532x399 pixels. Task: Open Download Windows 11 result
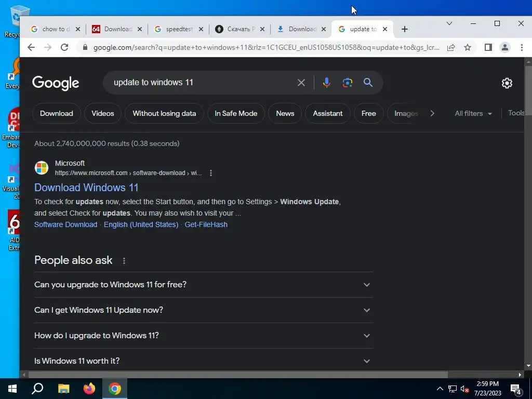pyautogui.click(x=87, y=188)
